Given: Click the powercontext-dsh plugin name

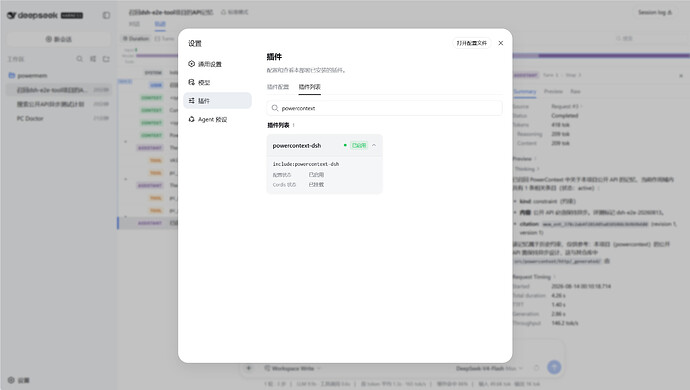Looking at the screenshot, I should point(297,145).
